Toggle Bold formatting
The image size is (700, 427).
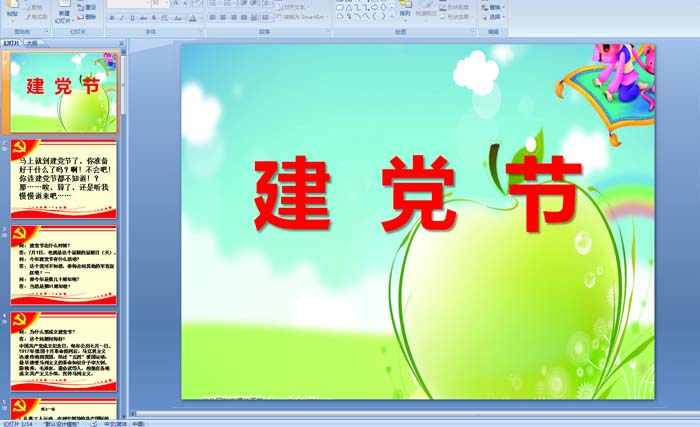(x=112, y=18)
